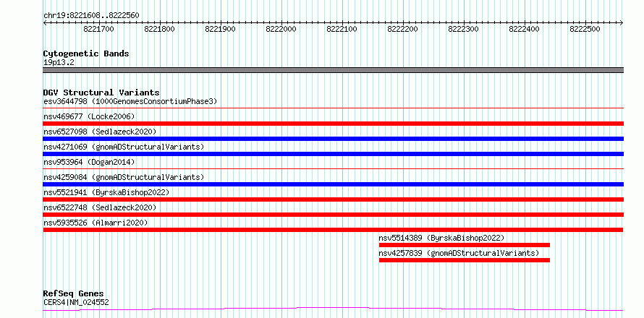The image size is (644, 318).
Task: Click the RefSeq Genes track title
Action: (x=73, y=294)
